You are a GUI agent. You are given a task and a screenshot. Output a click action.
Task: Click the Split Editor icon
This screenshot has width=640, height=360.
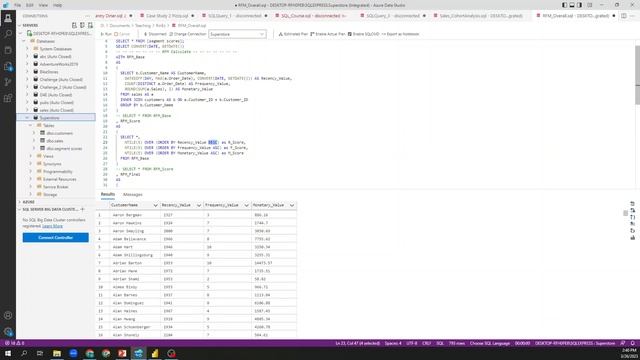tap(624, 16)
